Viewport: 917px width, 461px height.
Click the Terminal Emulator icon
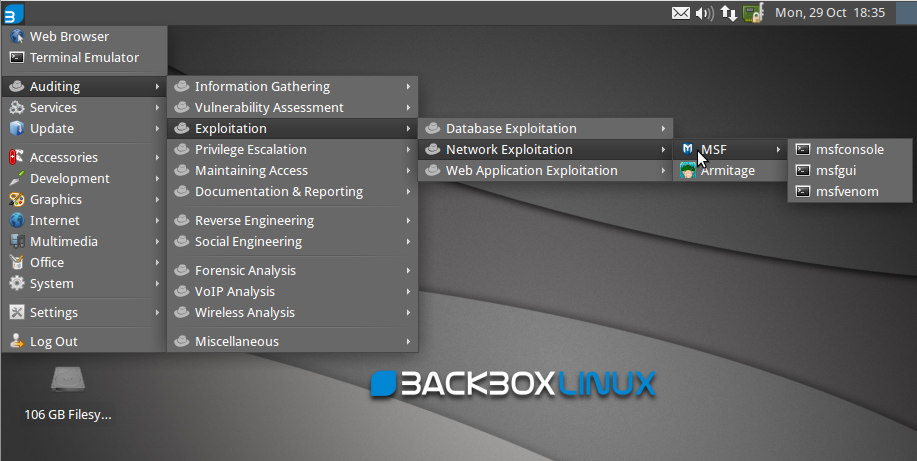point(17,57)
